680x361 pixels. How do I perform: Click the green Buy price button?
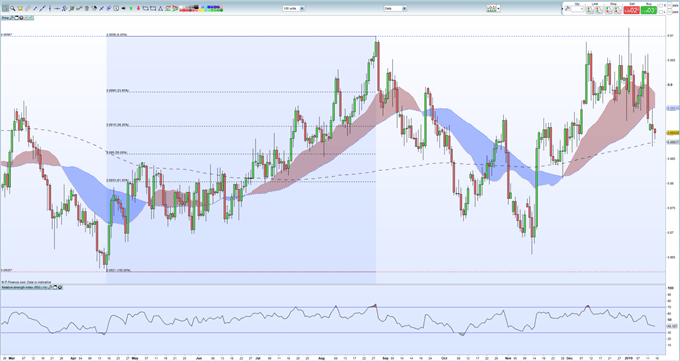point(649,10)
